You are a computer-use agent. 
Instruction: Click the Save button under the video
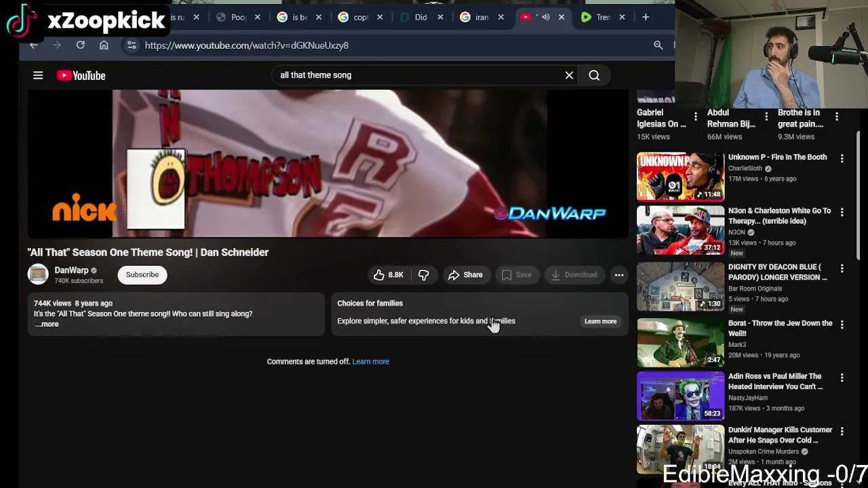tap(517, 274)
